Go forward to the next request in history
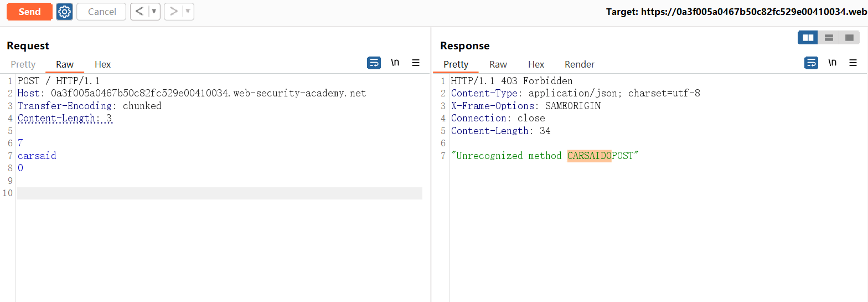This screenshot has width=868, height=302. point(173,12)
